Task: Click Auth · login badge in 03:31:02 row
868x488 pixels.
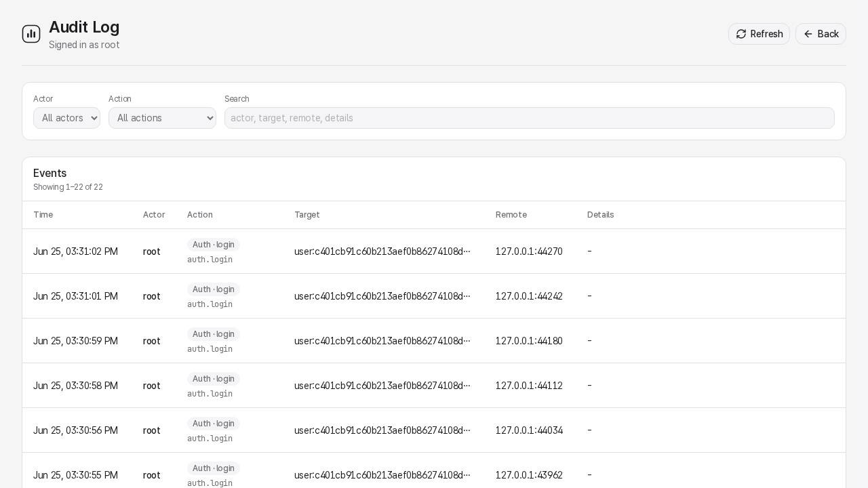Action: [214, 245]
